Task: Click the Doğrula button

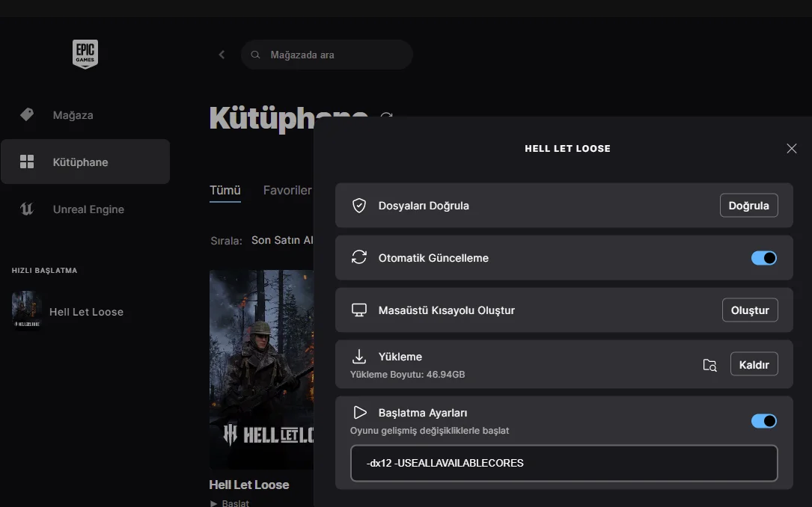Action: tap(749, 206)
